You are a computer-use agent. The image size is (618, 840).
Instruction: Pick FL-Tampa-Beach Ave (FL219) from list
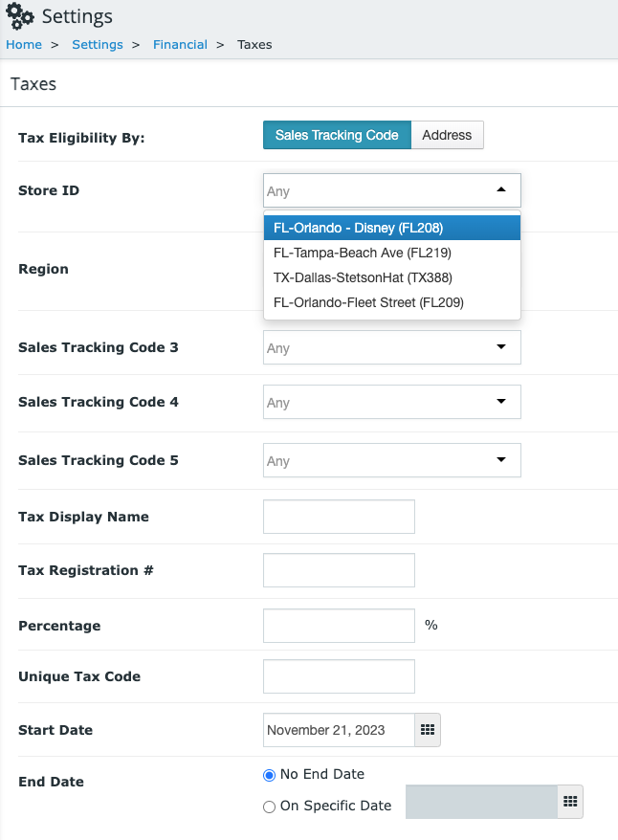392,253
